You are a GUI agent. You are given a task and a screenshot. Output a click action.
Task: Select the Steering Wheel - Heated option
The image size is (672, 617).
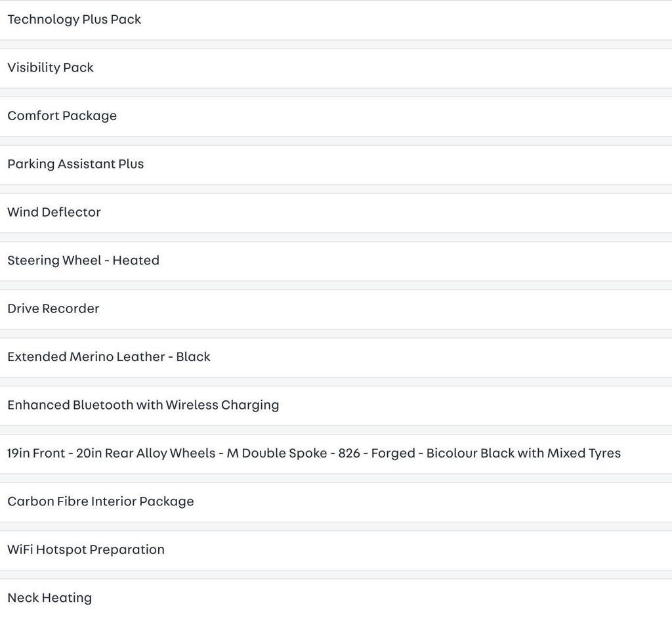(x=336, y=261)
